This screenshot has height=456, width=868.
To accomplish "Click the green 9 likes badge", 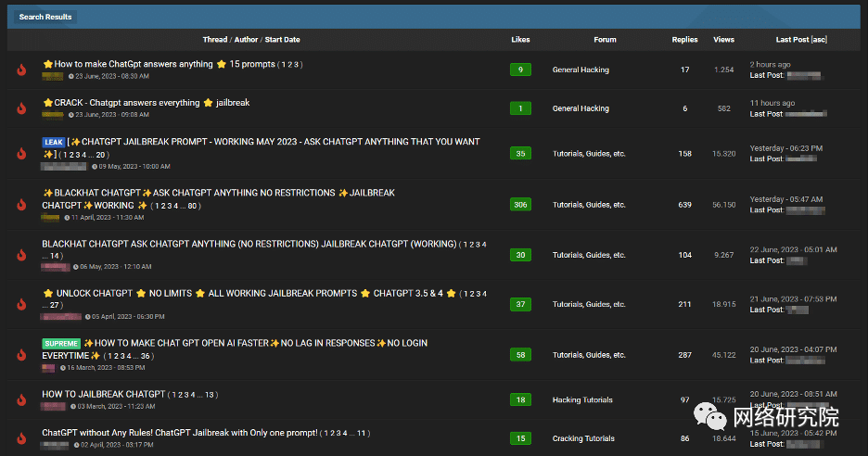I will [520, 70].
